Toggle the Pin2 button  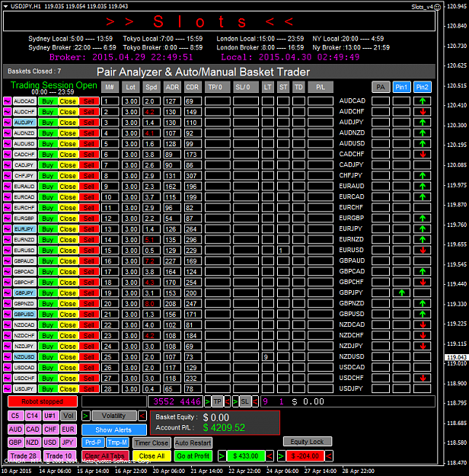click(x=423, y=87)
